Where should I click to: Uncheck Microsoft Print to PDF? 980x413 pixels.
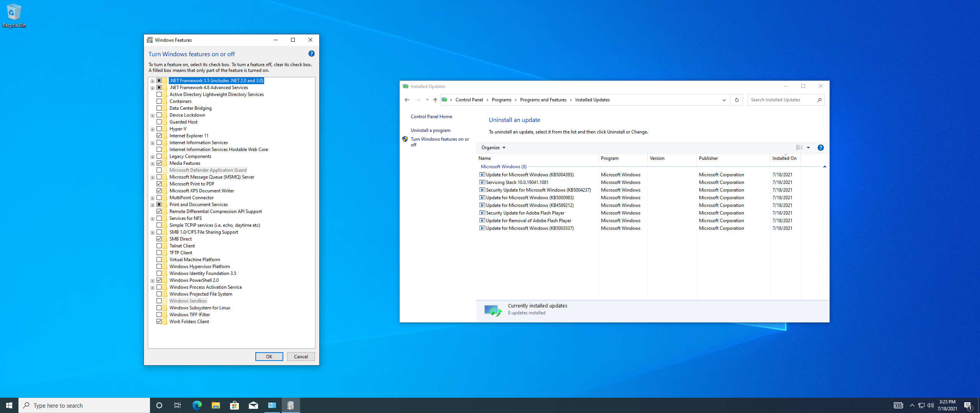[x=159, y=184]
